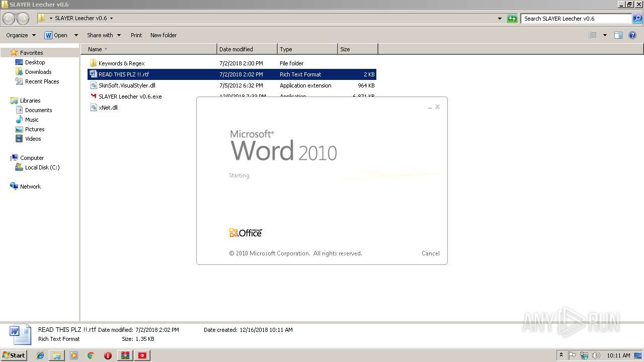
Task: Select the READ THIS PLZ !!.rtf file icon
Action: (93, 74)
